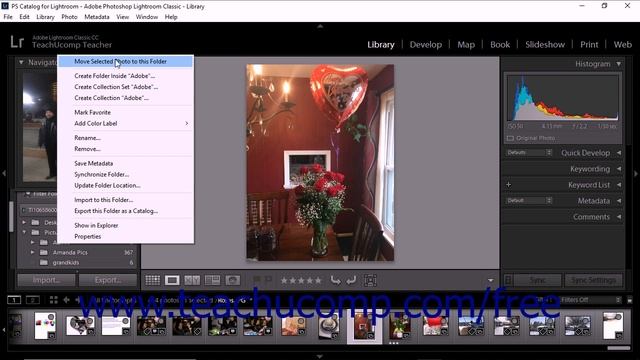Add keyword with plus icon
640x360 pixels.
coord(509,184)
